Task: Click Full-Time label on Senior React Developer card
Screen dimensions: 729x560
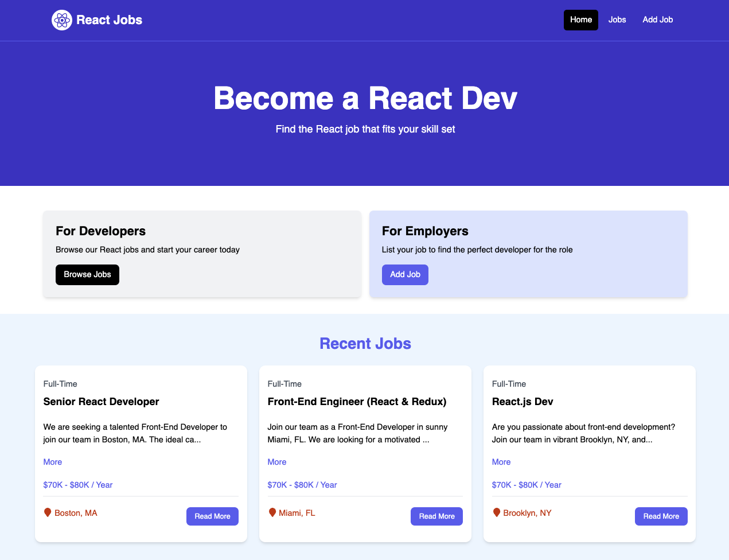Action: coord(60,384)
